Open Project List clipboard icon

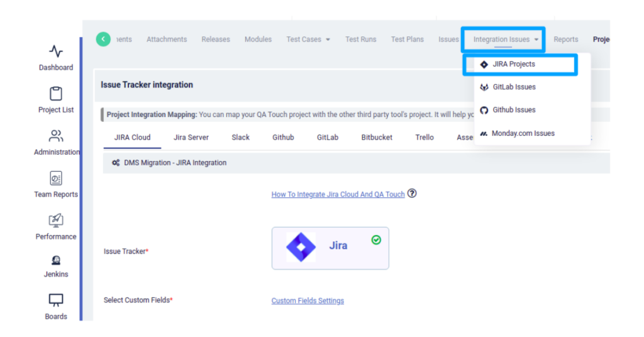coord(56,94)
